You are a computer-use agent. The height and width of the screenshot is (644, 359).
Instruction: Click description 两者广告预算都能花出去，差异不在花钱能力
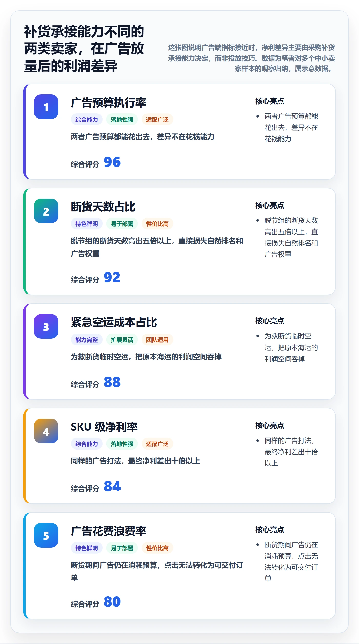tap(143, 137)
